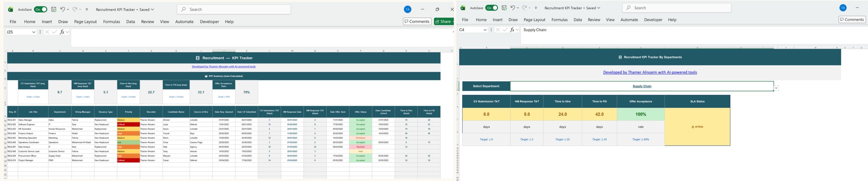Expand function list arrow beside fx, right window
Image resolution: width=868 pixels, height=181 pixels.
[517, 30]
